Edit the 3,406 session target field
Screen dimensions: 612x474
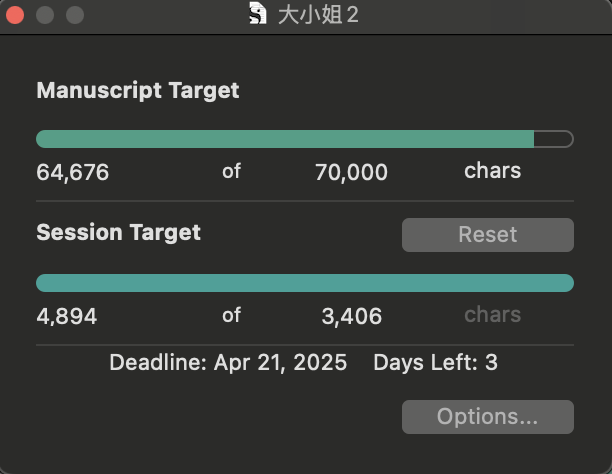pyautogui.click(x=351, y=316)
